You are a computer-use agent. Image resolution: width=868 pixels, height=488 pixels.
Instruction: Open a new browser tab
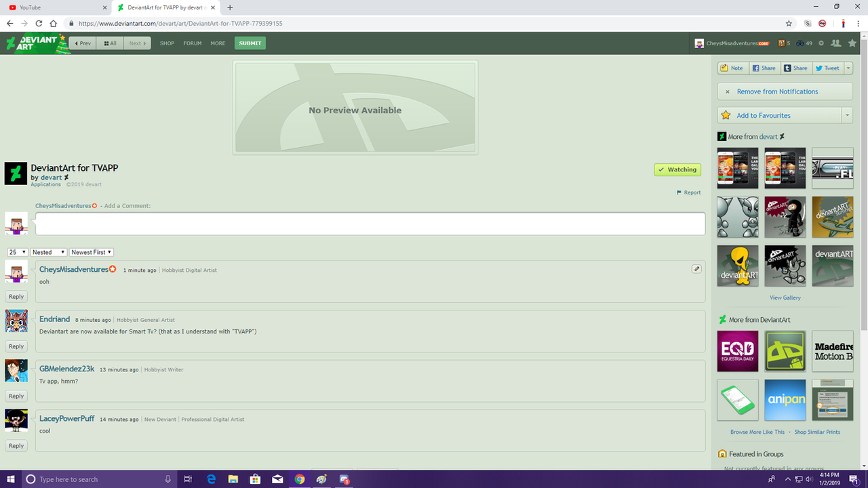230,7
